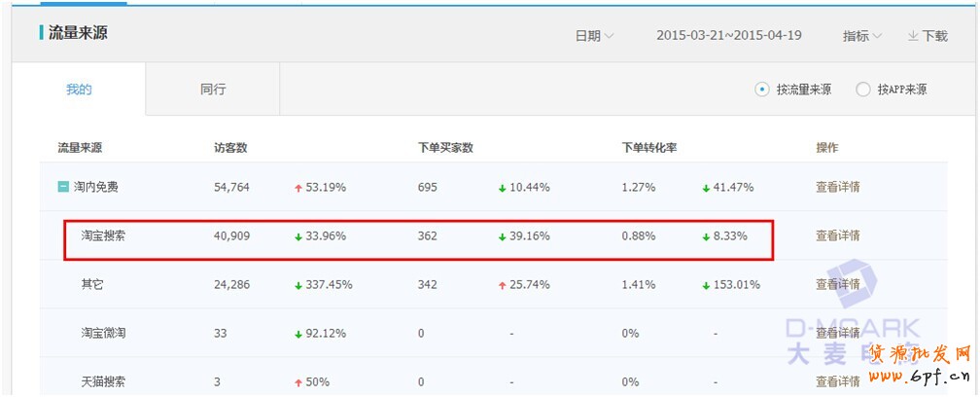980x397 pixels.
Task: Open the 日期 dropdown
Action: pyautogui.click(x=594, y=36)
